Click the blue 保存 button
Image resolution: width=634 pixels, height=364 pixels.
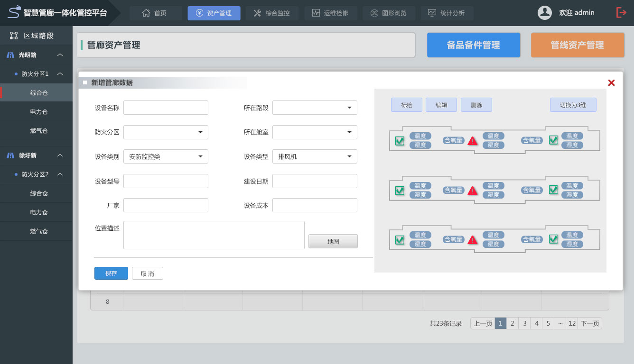[x=111, y=273]
